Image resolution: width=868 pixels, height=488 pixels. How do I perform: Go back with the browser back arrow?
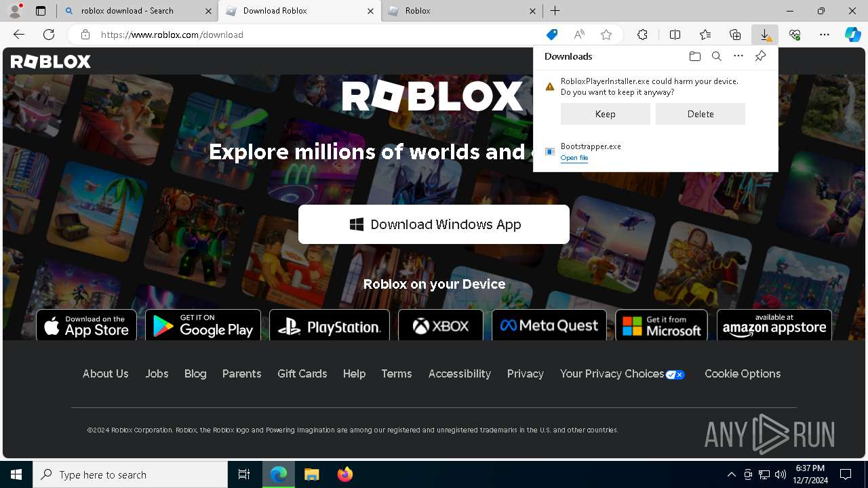click(19, 35)
